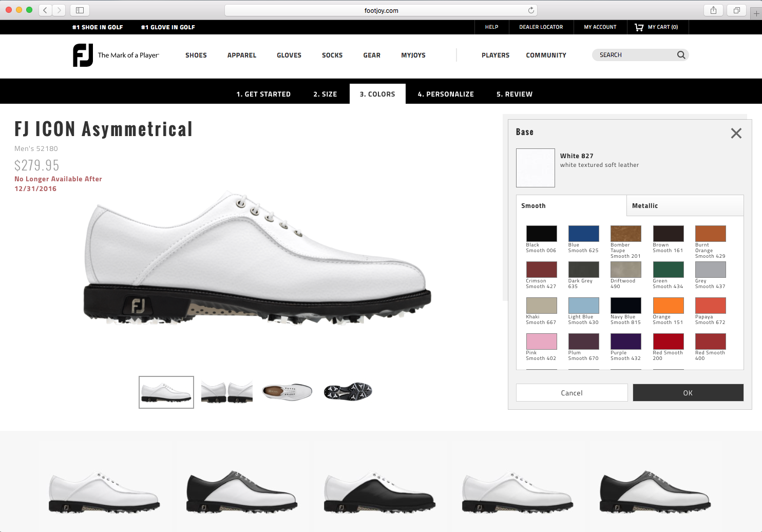762x532 pixels.
Task: Choose Burnt Orange Smooth 429 swatch
Action: pos(710,234)
